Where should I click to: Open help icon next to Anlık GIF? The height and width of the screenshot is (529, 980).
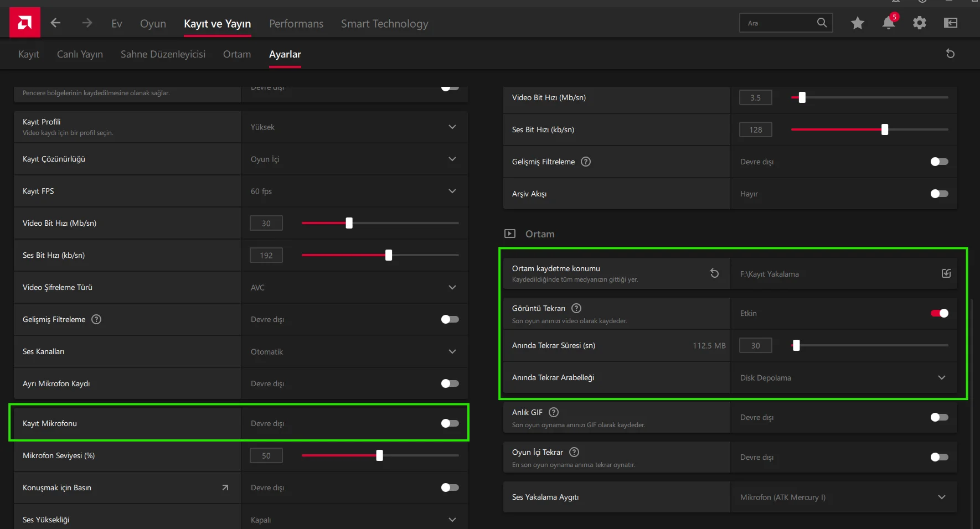pos(554,412)
